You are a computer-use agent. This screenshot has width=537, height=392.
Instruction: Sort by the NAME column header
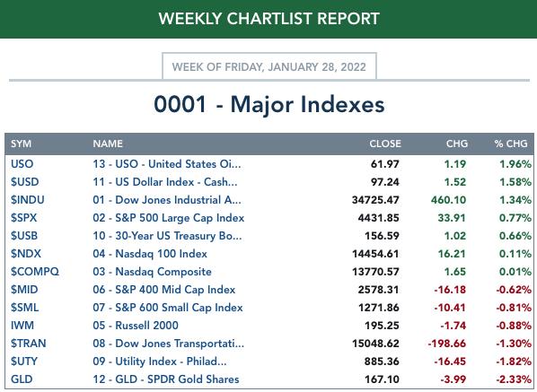click(108, 144)
